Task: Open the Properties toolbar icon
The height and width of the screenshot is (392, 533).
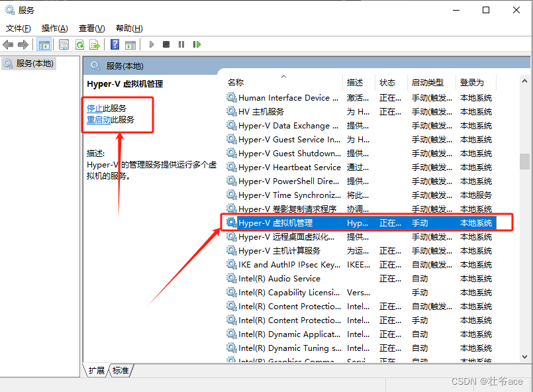Action: pos(64,44)
